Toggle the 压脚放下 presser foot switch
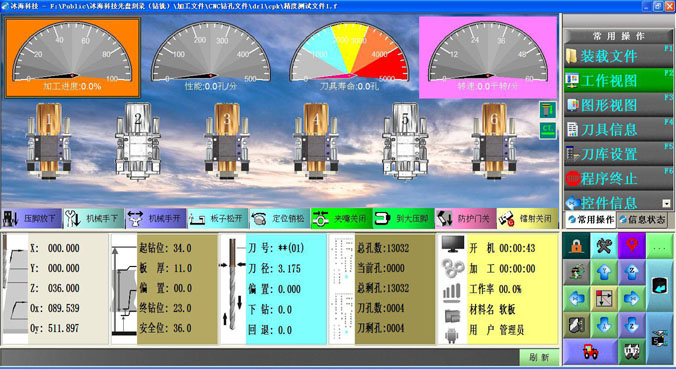 (31, 219)
